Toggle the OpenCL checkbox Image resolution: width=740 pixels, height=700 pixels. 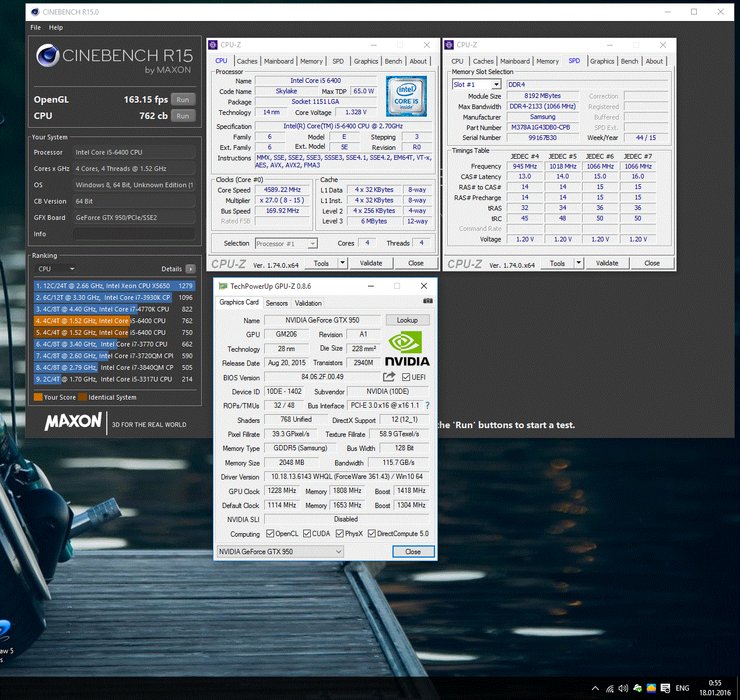[x=270, y=533]
